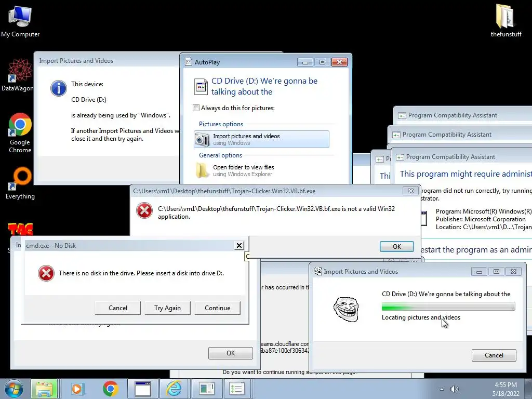This screenshot has height=399, width=532.
Task: Click 'This program might require' heading text
Action: (x=466, y=174)
